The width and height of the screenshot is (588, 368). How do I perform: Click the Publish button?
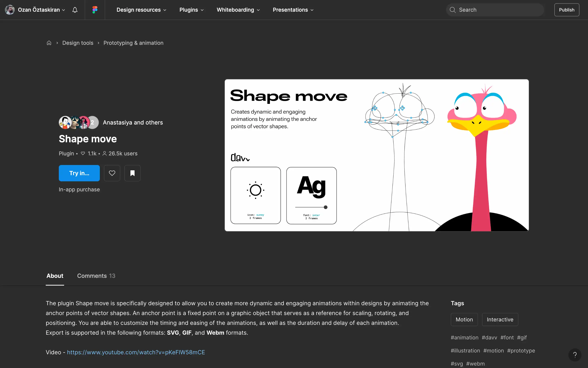[x=567, y=10]
